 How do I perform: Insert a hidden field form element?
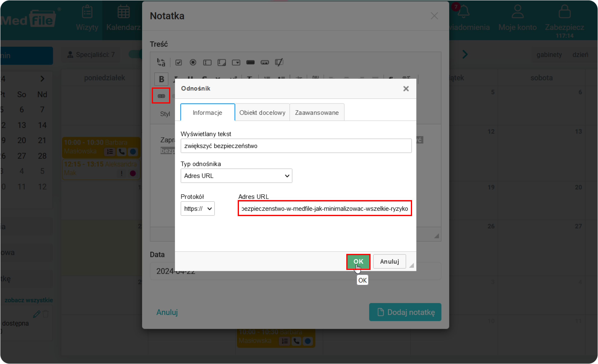279,62
